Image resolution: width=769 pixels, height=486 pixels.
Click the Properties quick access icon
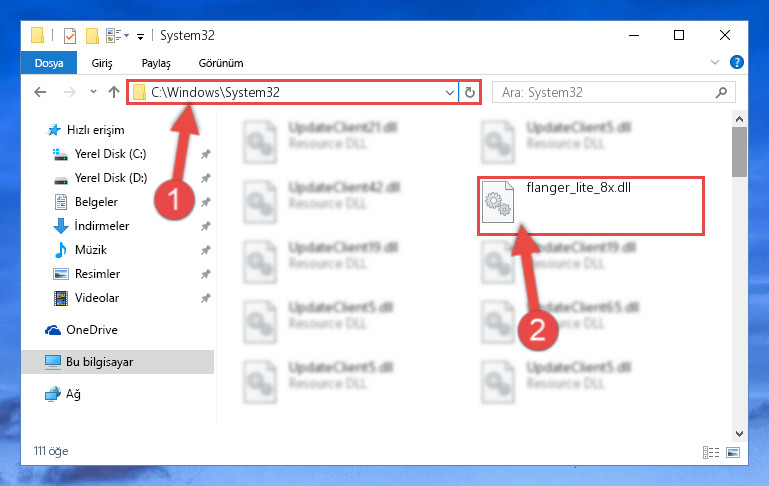point(70,36)
